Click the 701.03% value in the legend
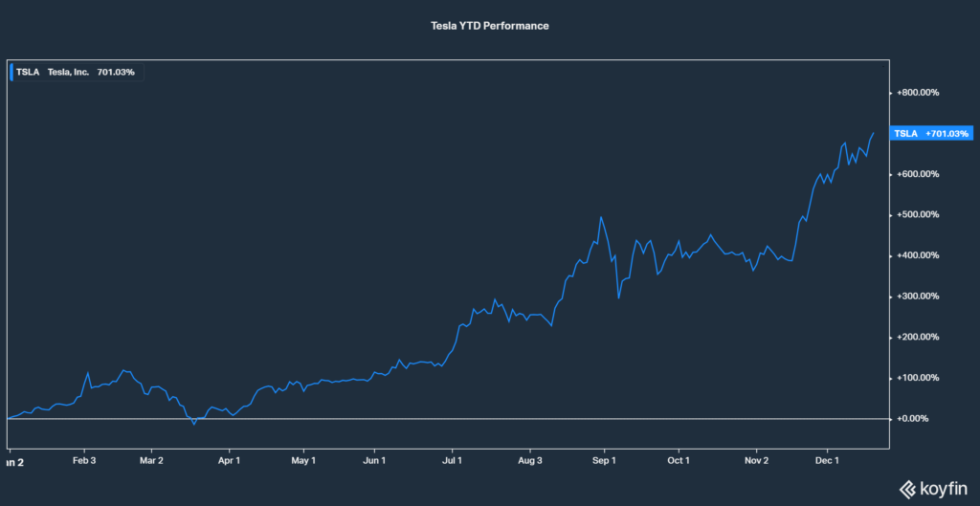The image size is (980, 506). pyautogui.click(x=116, y=72)
